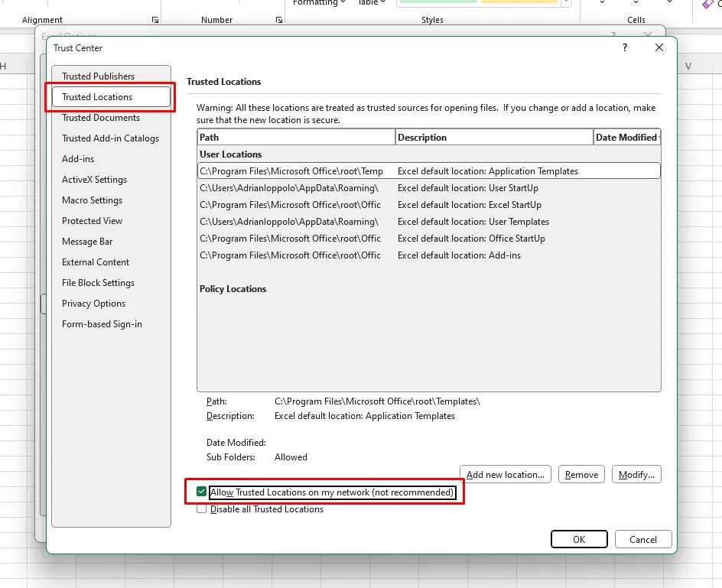The width and height of the screenshot is (722, 588).
Task: Click the Modify button
Action: tap(636, 475)
